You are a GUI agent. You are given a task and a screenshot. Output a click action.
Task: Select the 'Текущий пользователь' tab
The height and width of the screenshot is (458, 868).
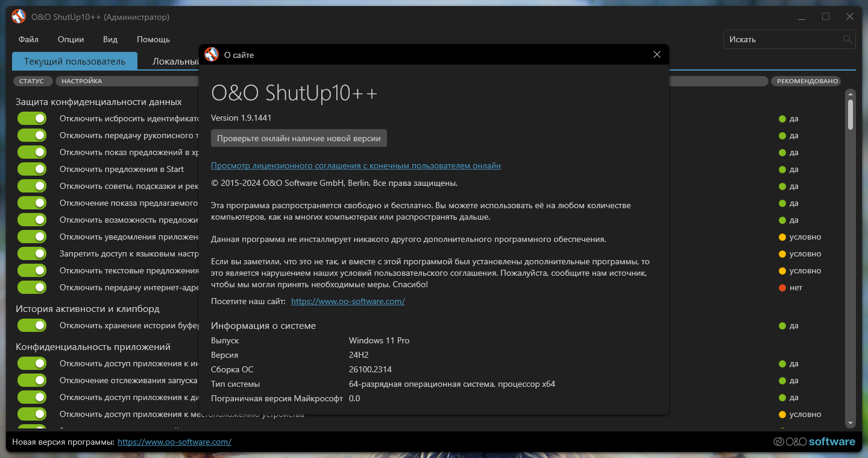pos(75,61)
